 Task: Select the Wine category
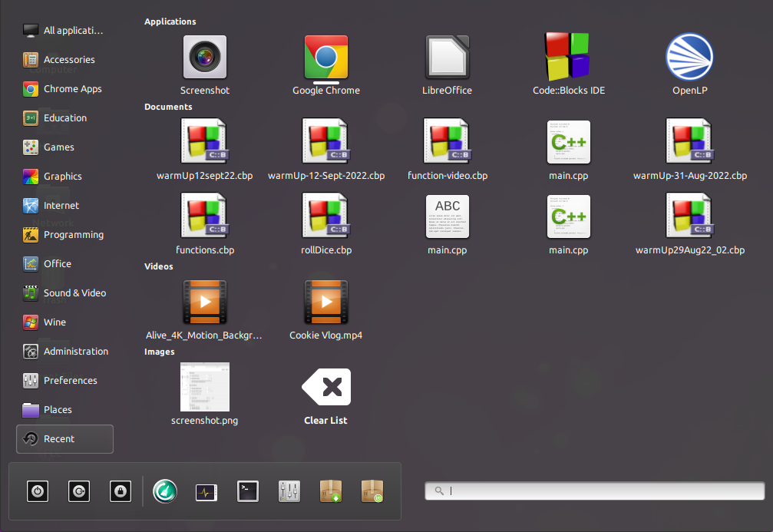(x=64, y=322)
